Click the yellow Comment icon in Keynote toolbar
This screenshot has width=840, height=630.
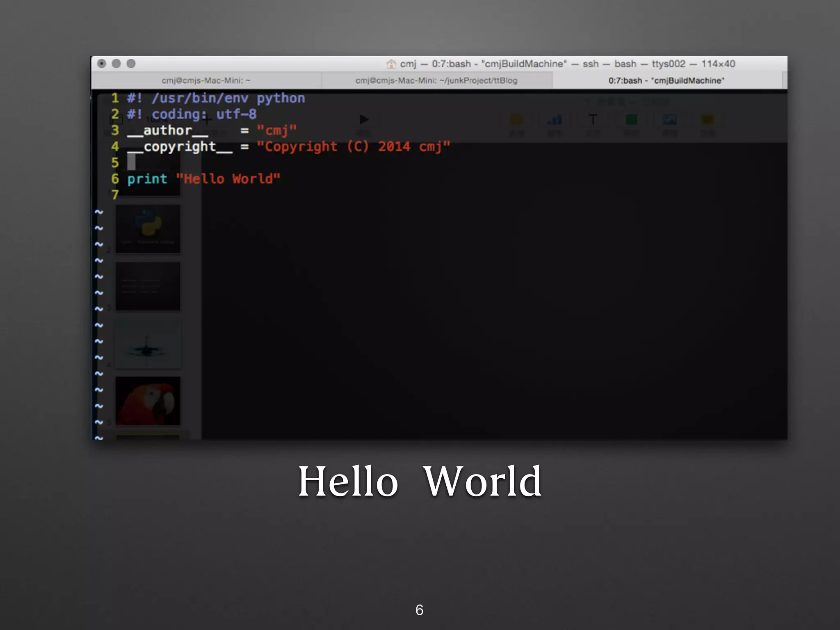click(708, 120)
